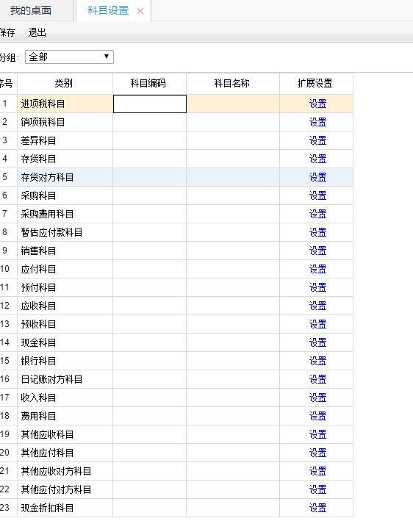
Task: Click the 扩展设置 column header
Action: [316, 84]
